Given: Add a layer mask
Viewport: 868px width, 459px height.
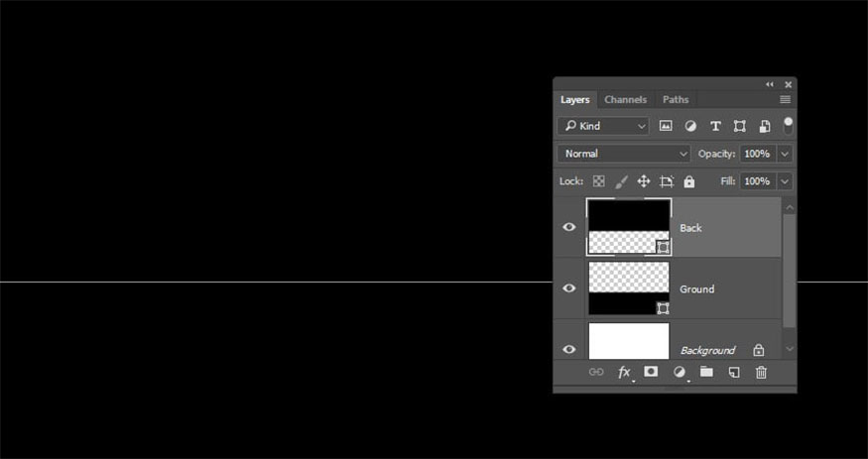Looking at the screenshot, I should [651, 371].
